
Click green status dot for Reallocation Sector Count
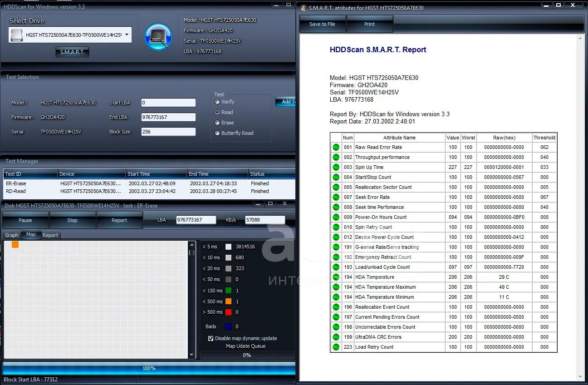click(336, 187)
